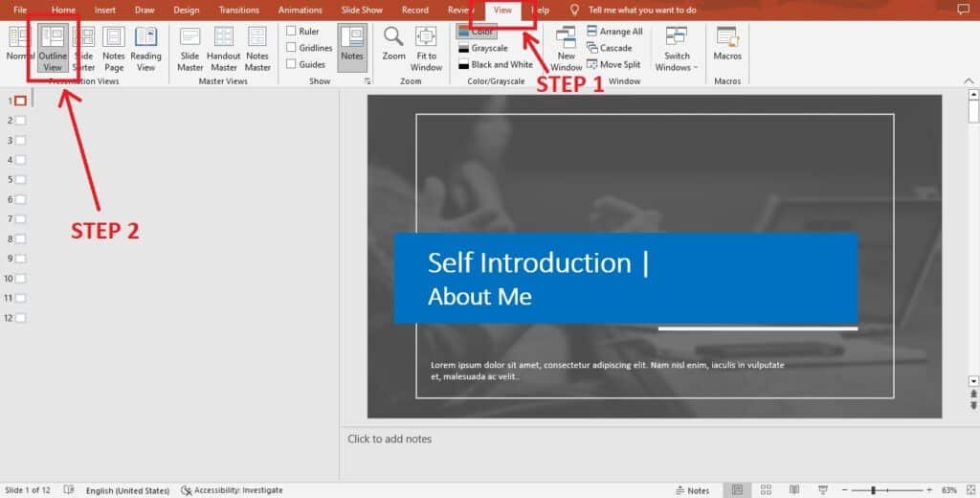The width and height of the screenshot is (980, 498).
Task: Switch to the Transitions tab
Action: (238, 10)
